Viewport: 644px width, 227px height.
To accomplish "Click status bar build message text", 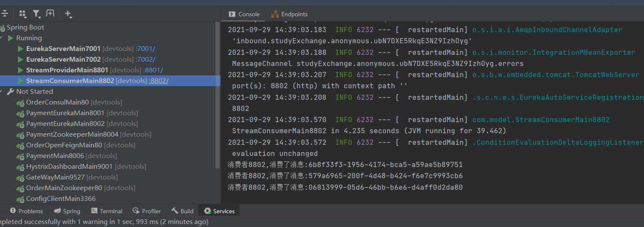I will 104,222.
